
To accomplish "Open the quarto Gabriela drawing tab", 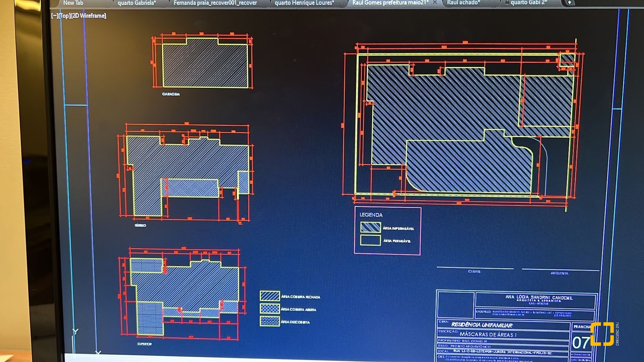I will point(137,3).
